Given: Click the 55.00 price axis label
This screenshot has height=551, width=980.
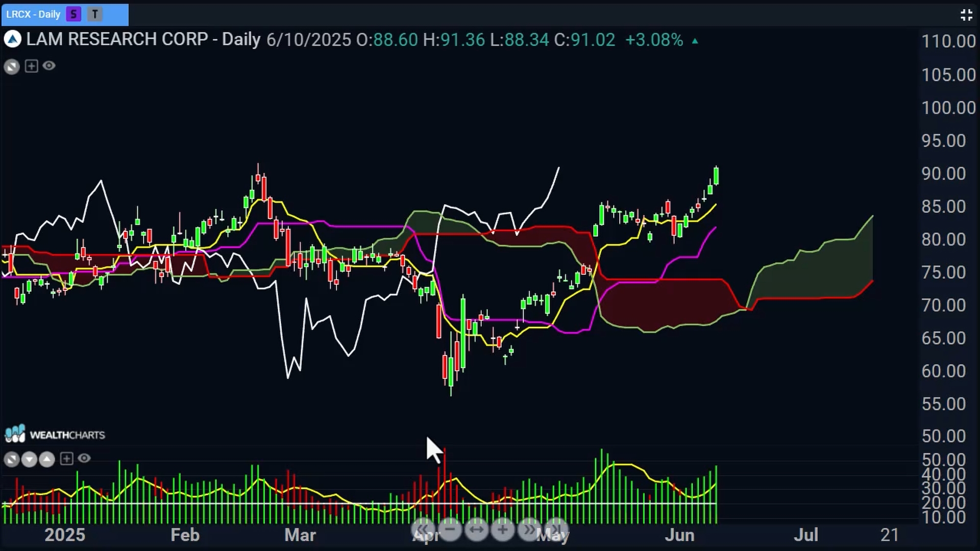Looking at the screenshot, I should click(x=943, y=404).
